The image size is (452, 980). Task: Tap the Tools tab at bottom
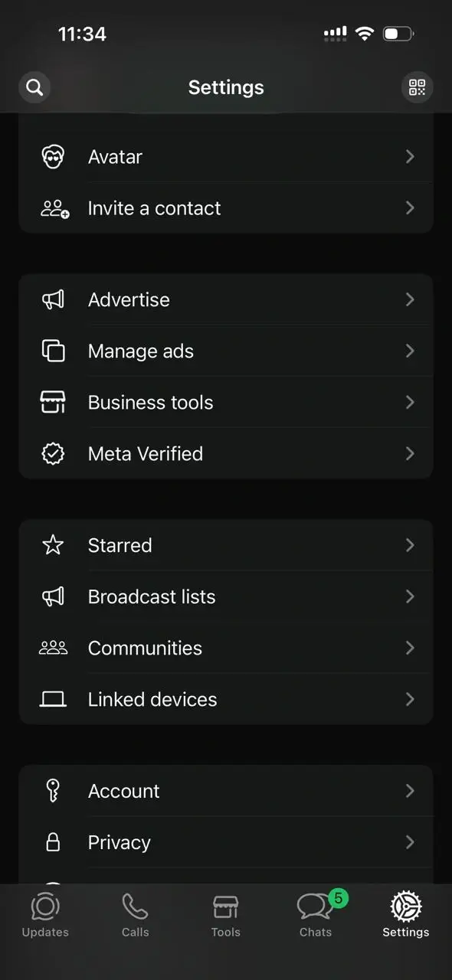(225, 915)
